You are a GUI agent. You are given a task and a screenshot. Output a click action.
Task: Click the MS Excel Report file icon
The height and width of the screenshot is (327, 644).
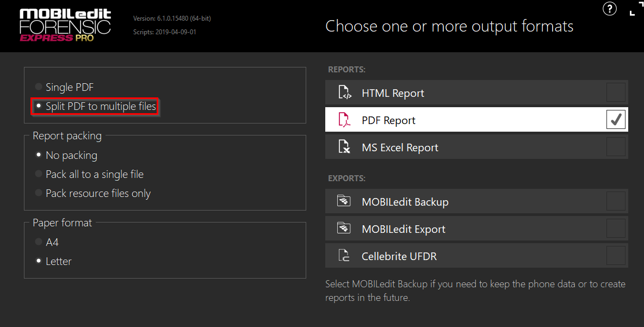[x=344, y=147]
